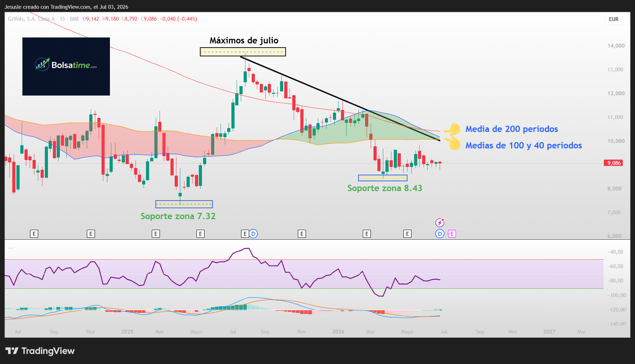Image resolution: width=635 pixels, height=364 pixels.
Task: Click the −120,00 indicator axis label
Action: (616, 310)
